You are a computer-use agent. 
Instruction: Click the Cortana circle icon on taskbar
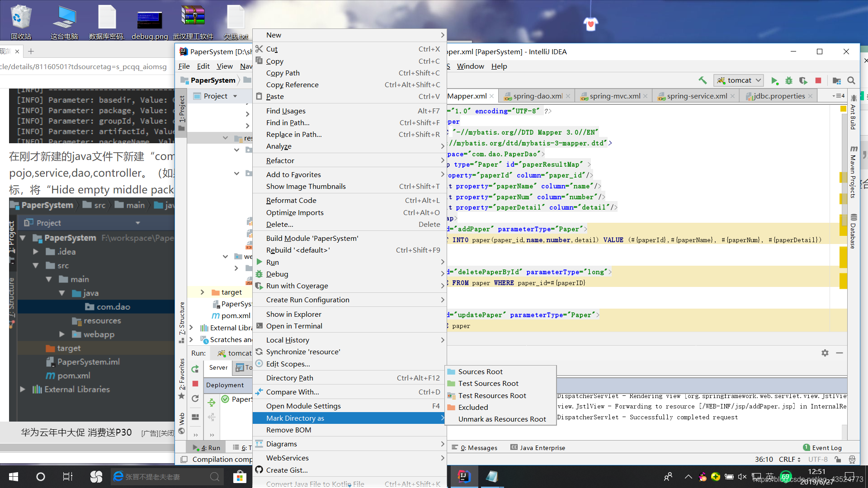(41, 477)
